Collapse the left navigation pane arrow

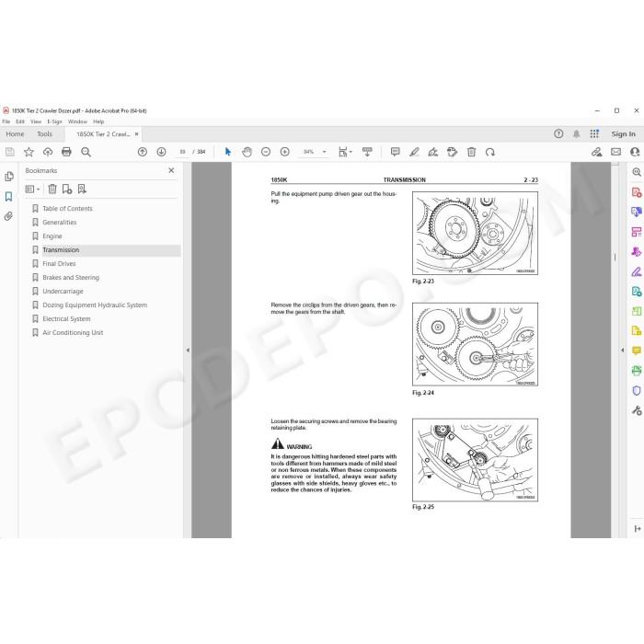tap(188, 351)
